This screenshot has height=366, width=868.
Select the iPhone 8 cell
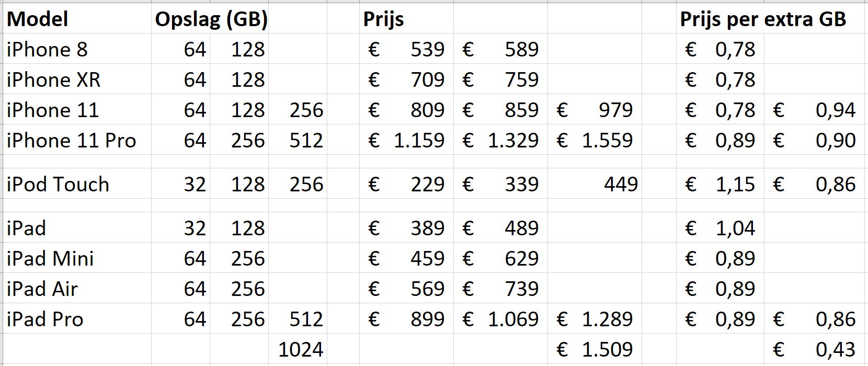(x=47, y=50)
